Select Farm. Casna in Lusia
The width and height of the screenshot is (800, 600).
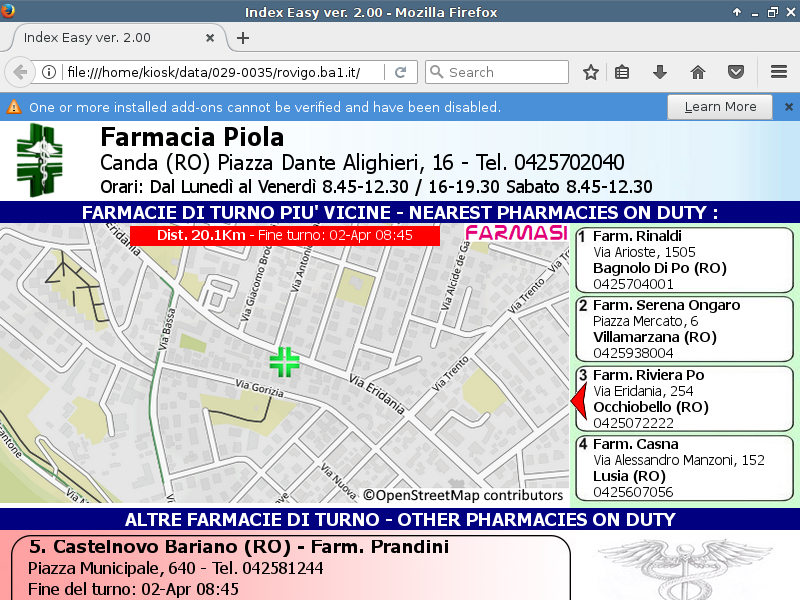click(x=683, y=468)
